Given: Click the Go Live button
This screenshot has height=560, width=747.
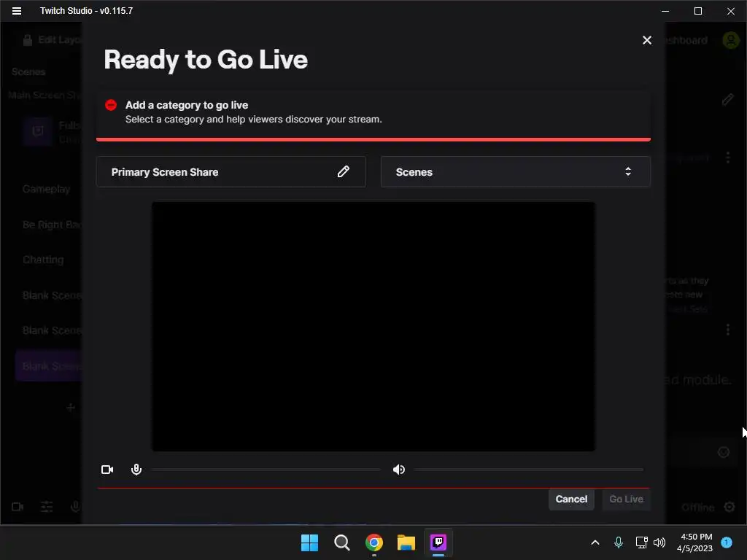Looking at the screenshot, I should click(626, 499).
